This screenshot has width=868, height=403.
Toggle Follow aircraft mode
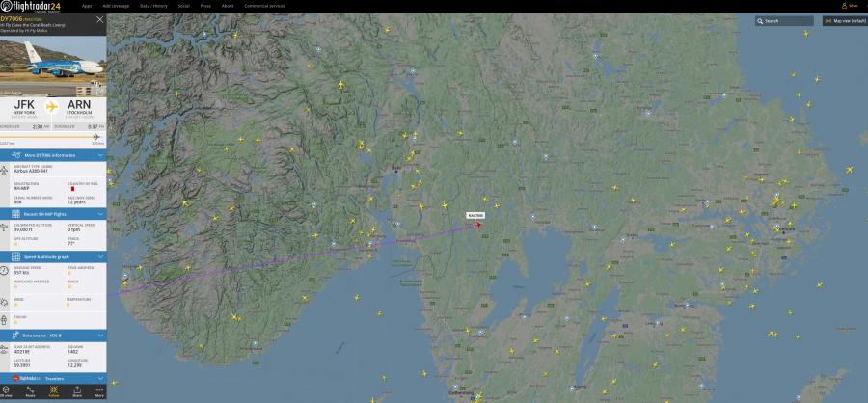pyautogui.click(x=54, y=391)
